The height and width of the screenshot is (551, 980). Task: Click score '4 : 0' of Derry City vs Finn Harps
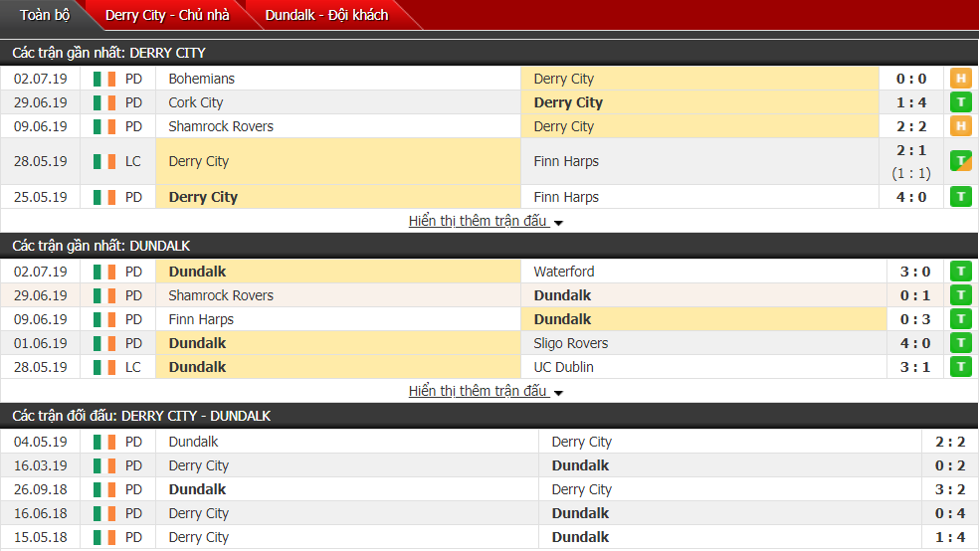pos(911,197)
